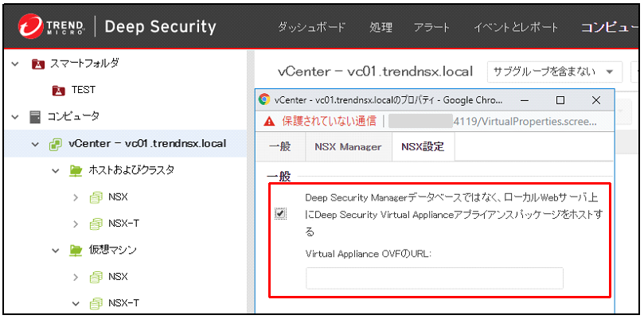
Task: Expand NSX under 仮想マシン
Action: tap(75, 277)
